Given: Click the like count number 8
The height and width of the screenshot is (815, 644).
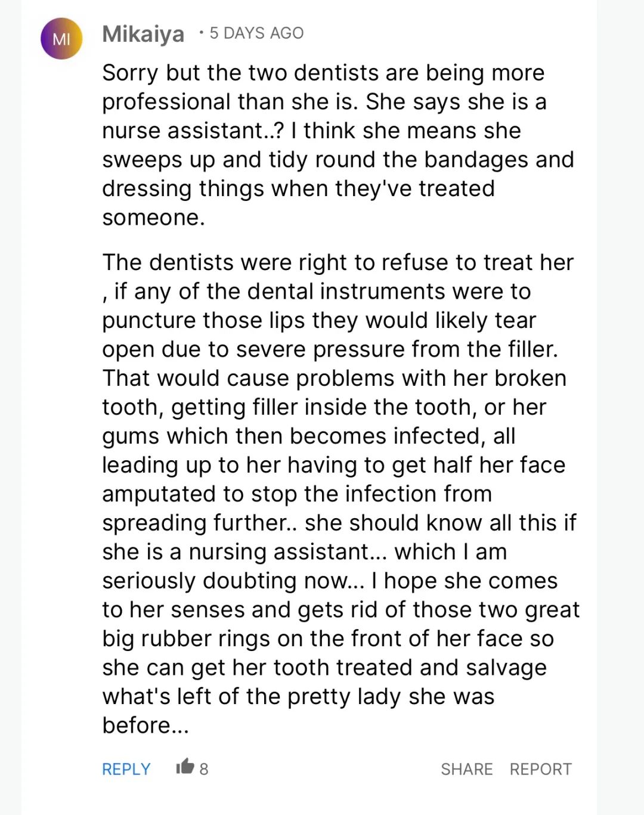Looking at the screenshot, I should 204,770.
